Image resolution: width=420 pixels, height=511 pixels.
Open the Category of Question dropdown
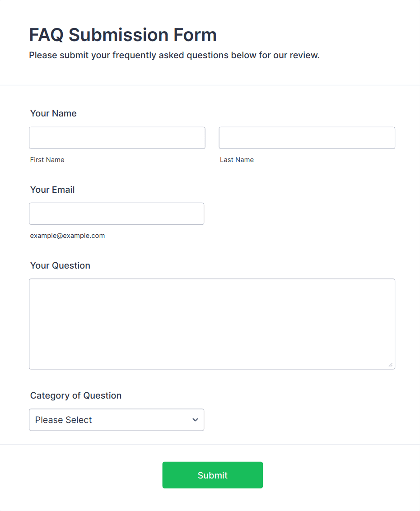pyautogui.click(x=117, y=420)
